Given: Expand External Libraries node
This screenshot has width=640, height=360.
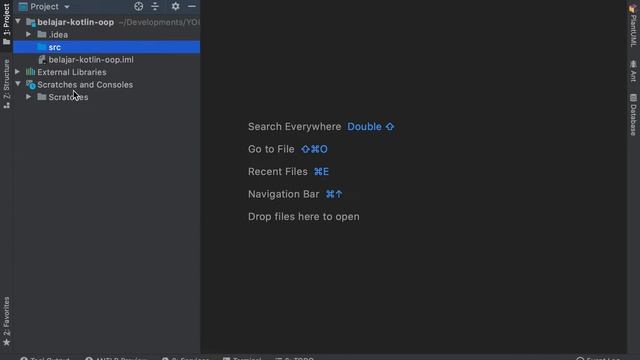Looking at the screenshot, I should (18, 72).
